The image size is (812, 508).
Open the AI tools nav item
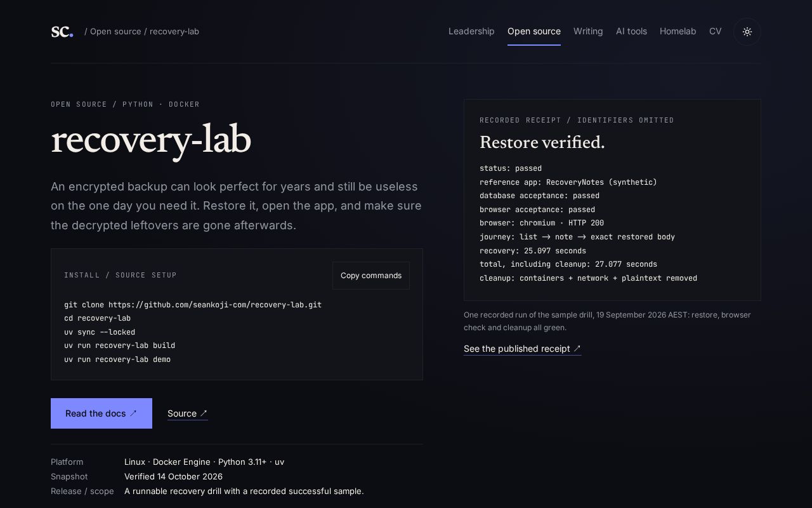(631, 31)
